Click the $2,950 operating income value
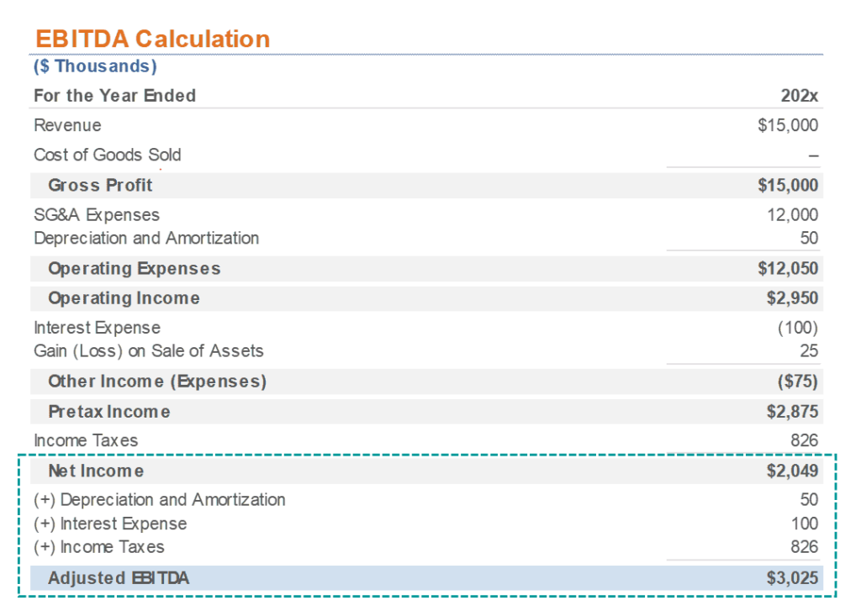The image size is (861, 616). click(791, 298)
